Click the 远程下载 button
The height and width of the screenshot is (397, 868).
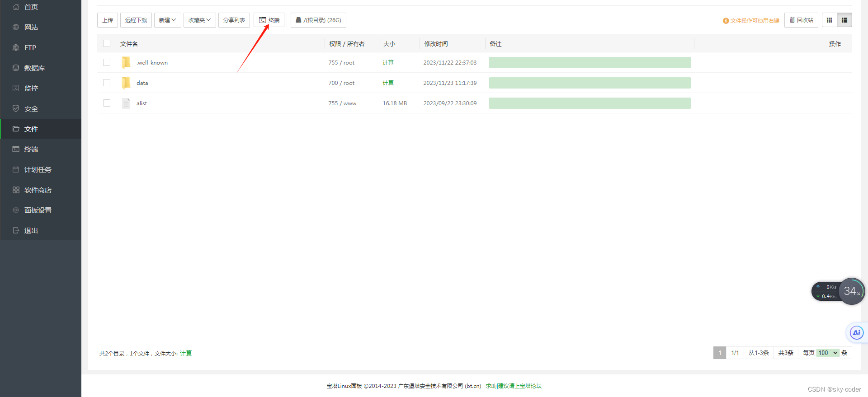(x=136, y=20)
